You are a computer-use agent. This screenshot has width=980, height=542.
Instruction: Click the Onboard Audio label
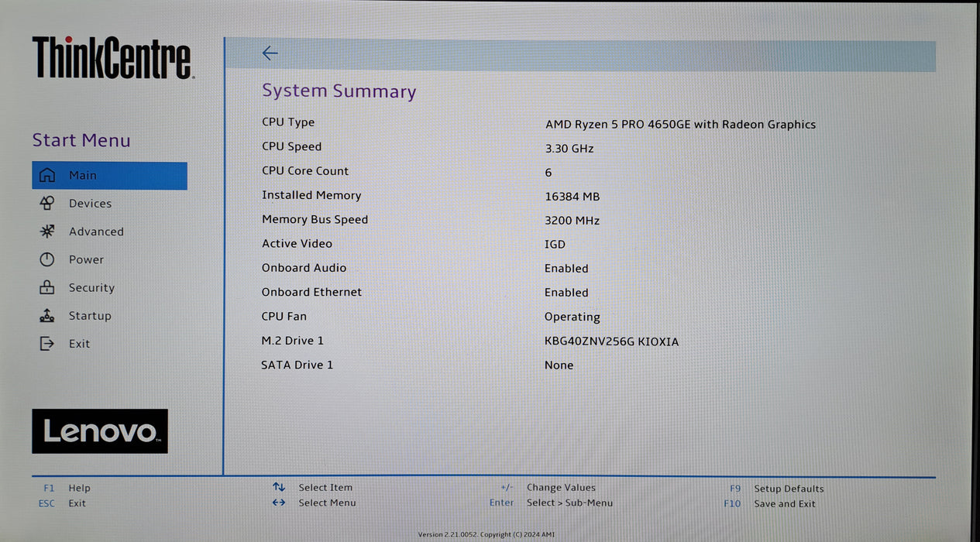pos(304,268)
